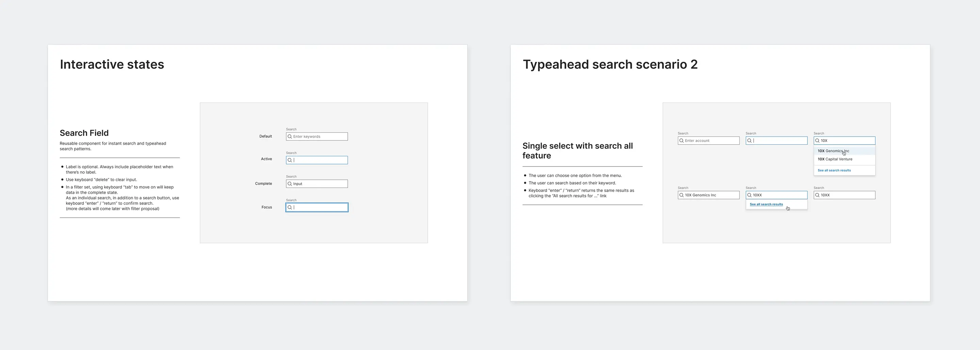Click the In a filter set bullet
This screenshot has width=980, height=350.
(x=122, y=198)
